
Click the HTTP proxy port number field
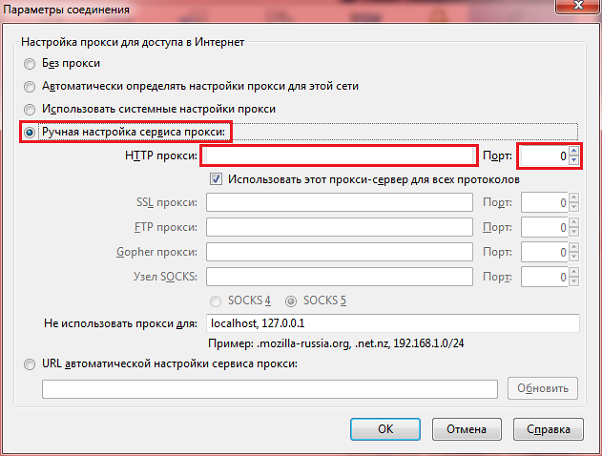pyautogui.click(x=544, y=156)
